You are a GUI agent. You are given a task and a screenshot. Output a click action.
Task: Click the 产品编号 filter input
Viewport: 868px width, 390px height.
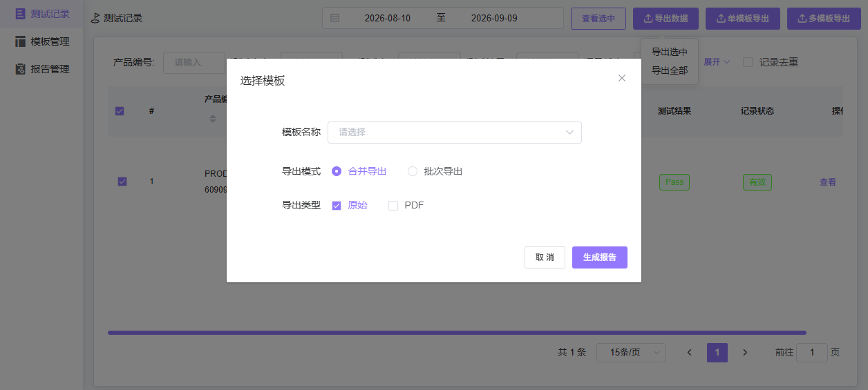tap(194, 62)
